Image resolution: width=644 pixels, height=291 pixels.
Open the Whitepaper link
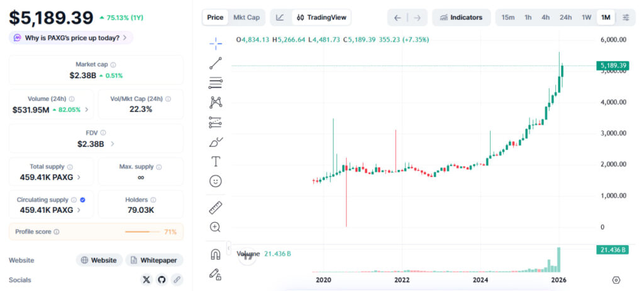(154, 260)
